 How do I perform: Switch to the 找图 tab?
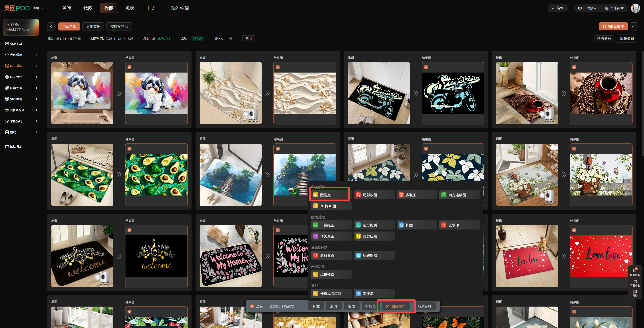click(88, 8)
